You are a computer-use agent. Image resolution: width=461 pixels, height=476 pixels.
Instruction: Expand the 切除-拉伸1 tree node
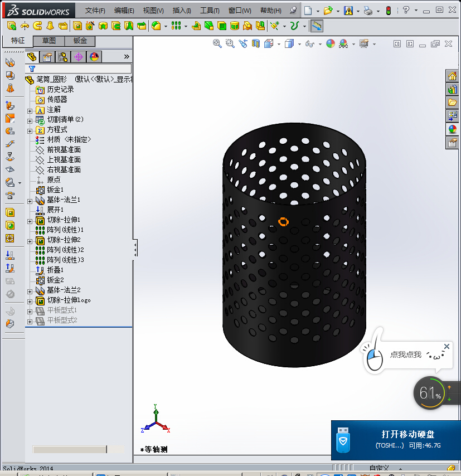point(30,221)
